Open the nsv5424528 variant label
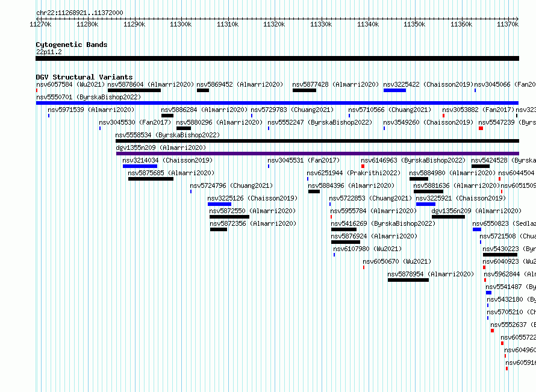Viewport: 536px width, 392px height. 503,160
